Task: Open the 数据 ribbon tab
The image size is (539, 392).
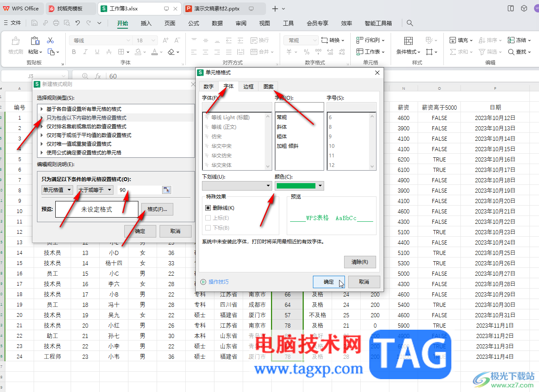Action: click(x=217, y=23)
